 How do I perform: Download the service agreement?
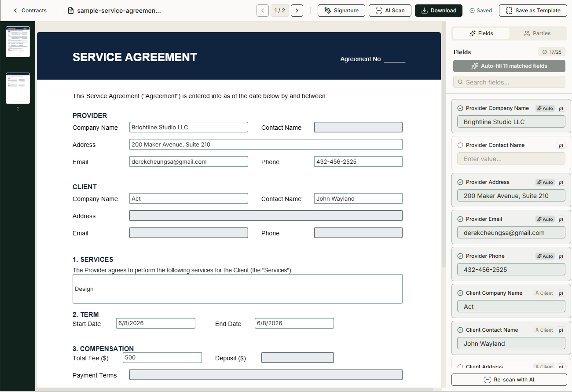439,11
